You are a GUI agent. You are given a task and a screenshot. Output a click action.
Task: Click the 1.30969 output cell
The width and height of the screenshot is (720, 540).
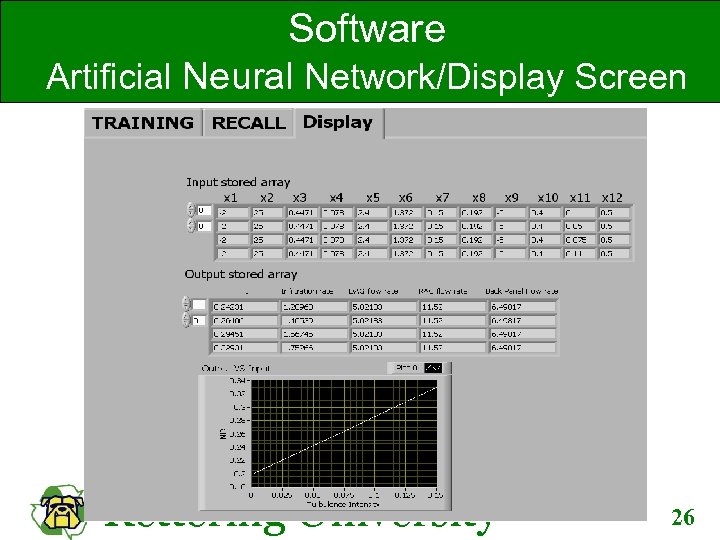[x=314, y=306]
